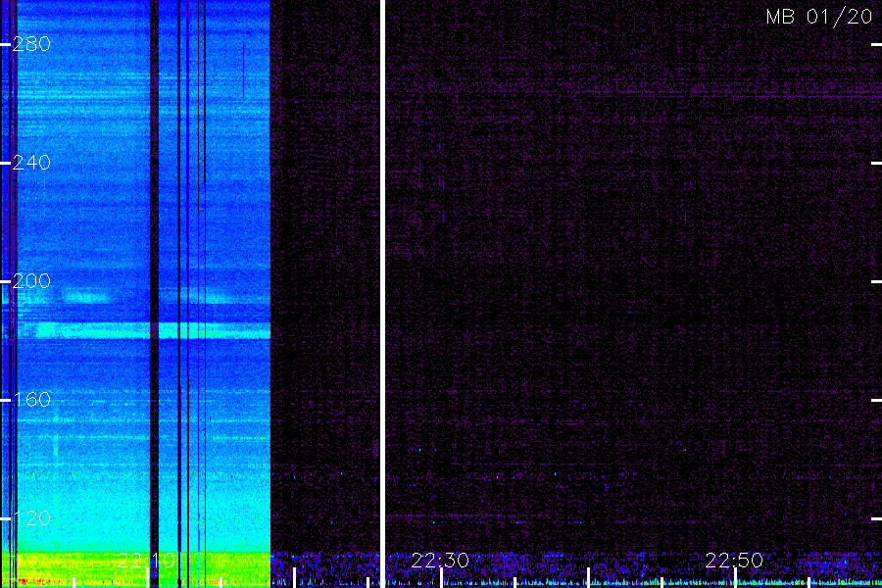Click the tall white vertical marker line
The image size is (882, 588).
point(383,294)
